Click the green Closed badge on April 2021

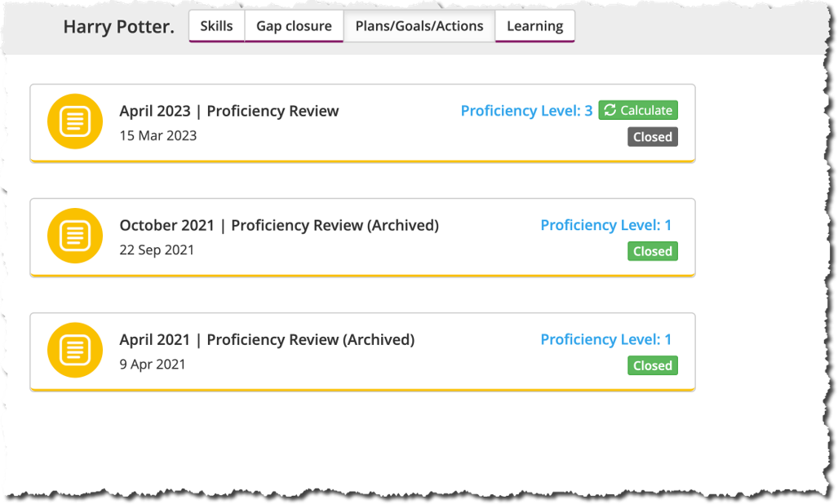coord(653,365)
